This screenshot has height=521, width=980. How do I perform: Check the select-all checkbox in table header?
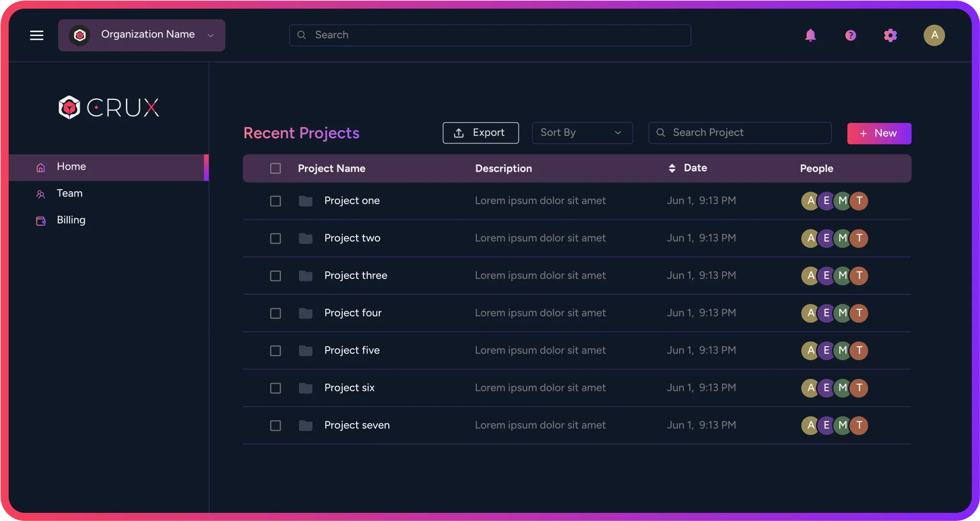tap(275, 169)
